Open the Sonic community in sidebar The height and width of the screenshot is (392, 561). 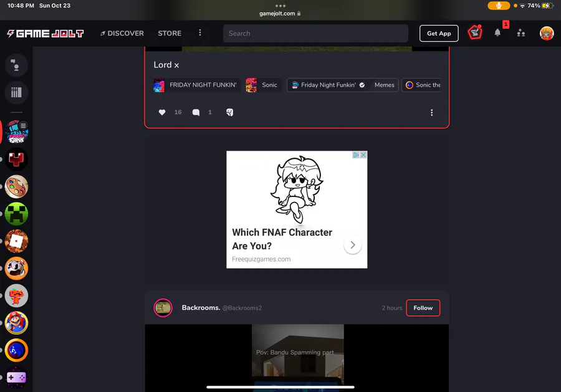pos(16,350)
